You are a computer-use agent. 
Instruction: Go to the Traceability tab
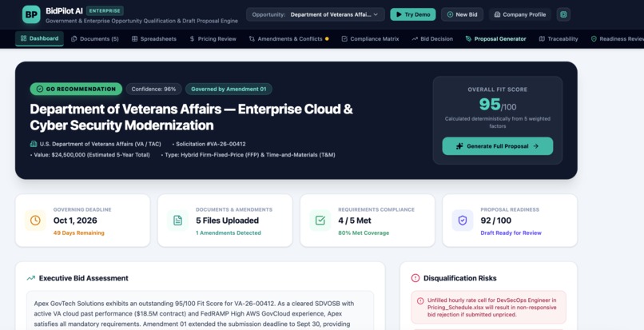coord(559,38)
